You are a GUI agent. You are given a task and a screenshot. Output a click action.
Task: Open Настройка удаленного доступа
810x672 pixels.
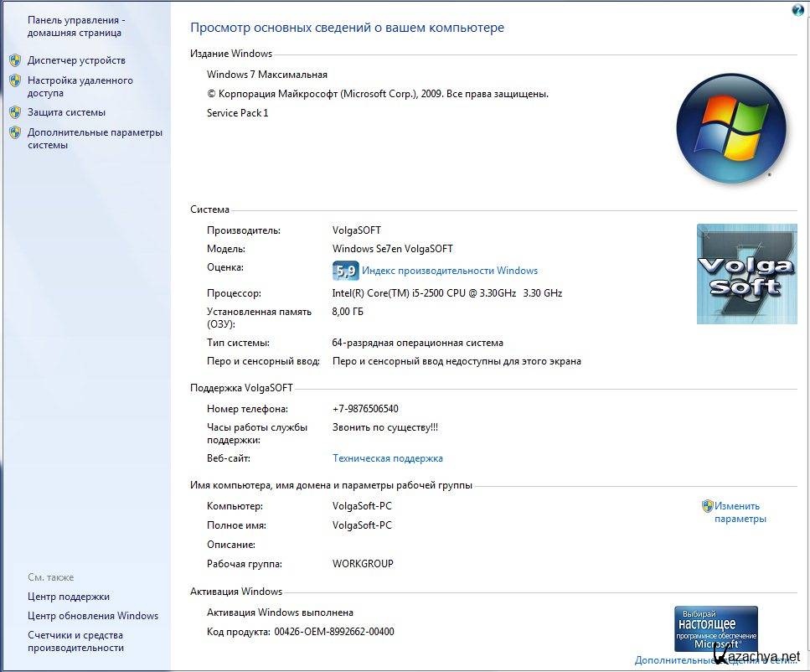80,87
